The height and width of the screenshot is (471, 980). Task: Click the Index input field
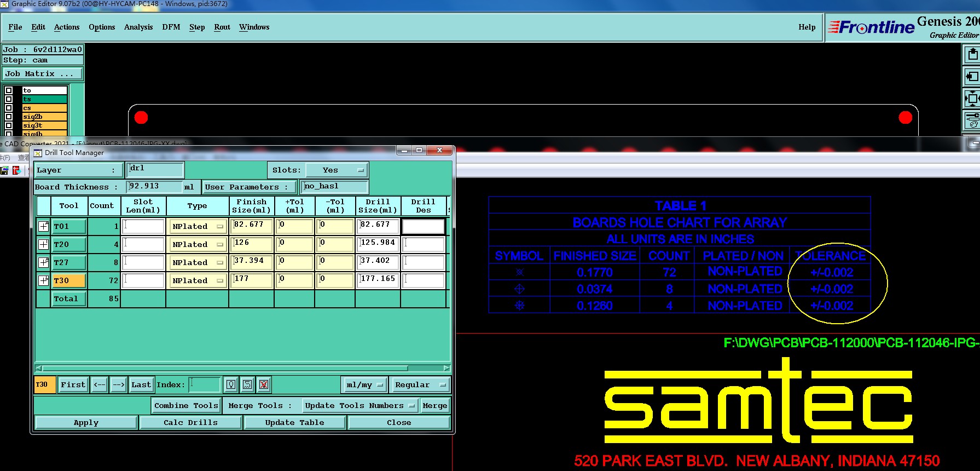click(205, 385)
